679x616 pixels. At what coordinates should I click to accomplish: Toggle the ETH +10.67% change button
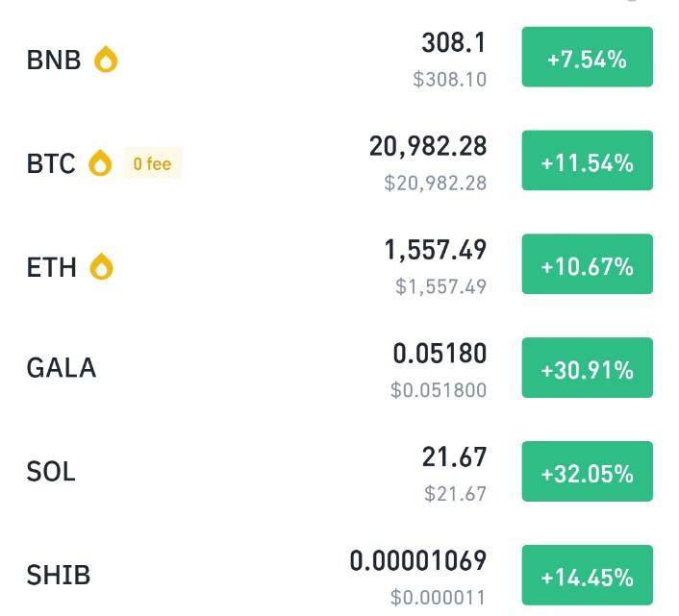(588, 264)
